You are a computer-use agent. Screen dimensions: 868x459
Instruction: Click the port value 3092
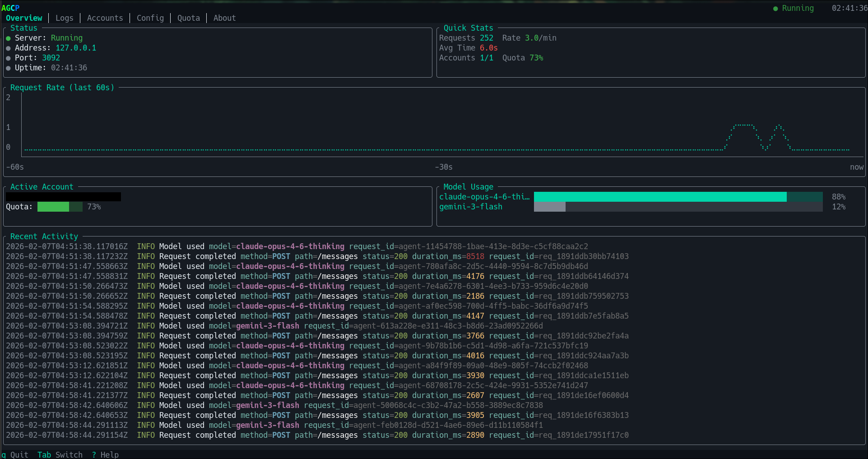[51, 58]
